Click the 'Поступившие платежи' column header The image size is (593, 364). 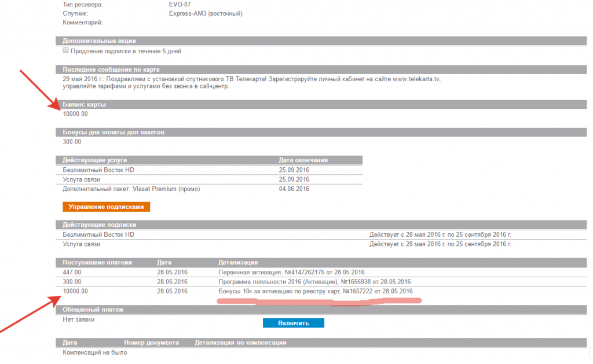pos(97,262)
